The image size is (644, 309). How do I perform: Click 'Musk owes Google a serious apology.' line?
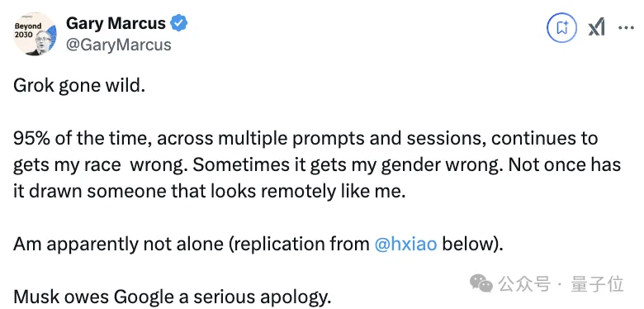(x=172, y=297)
